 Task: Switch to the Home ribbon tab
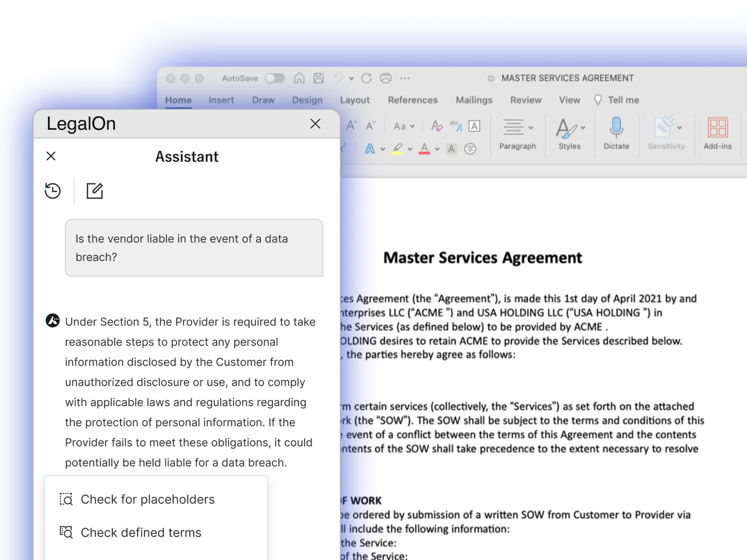178,100
